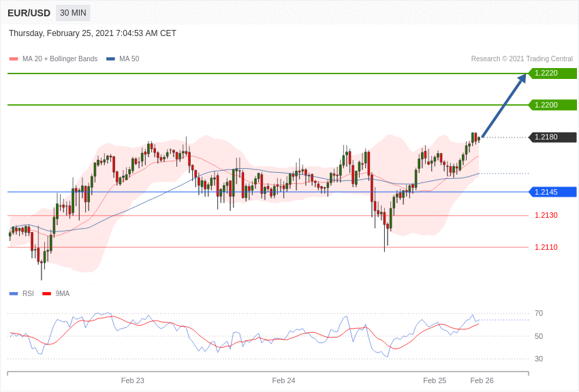Click the red 1.2130 support label
579x392 pixels.
click(546, 215)
